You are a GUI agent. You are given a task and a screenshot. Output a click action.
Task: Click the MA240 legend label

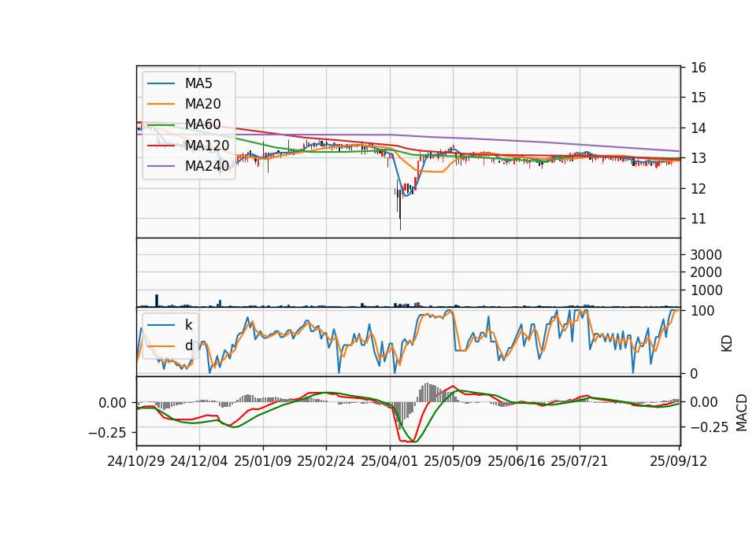(207, 166)
